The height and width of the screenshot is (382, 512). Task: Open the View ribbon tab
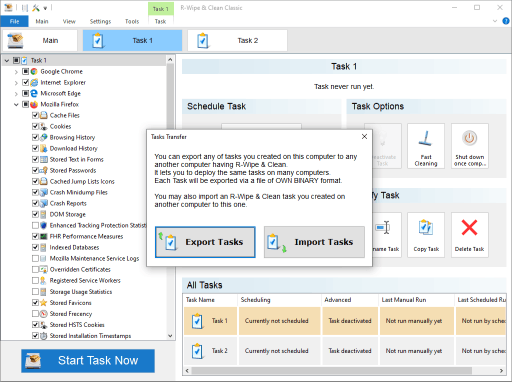point(69,21)
